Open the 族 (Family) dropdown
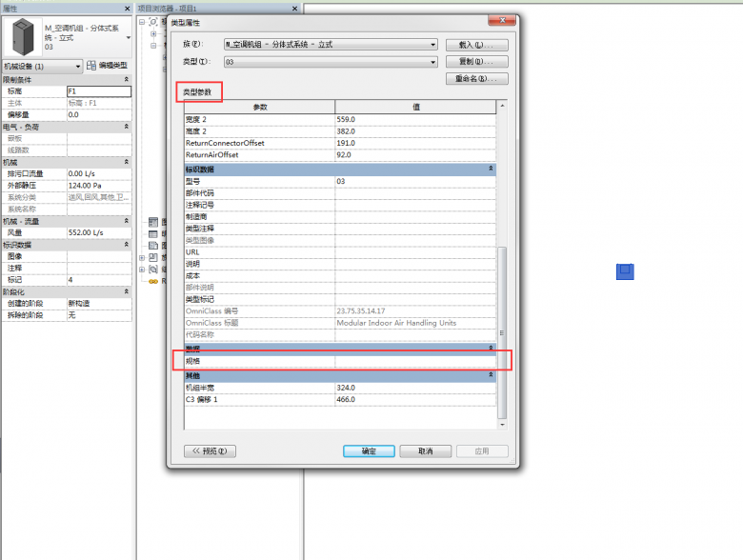743x560 pixels. point(432,44)
